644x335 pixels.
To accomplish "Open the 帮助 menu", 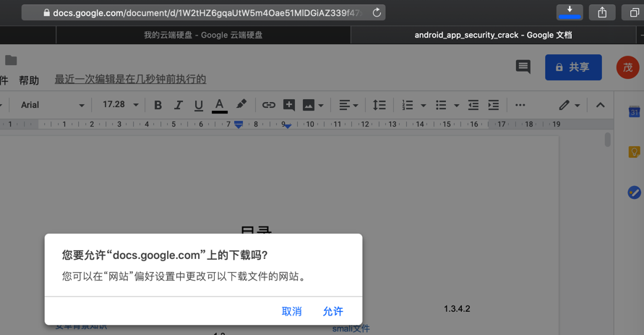I will click(x=29, y=80).
